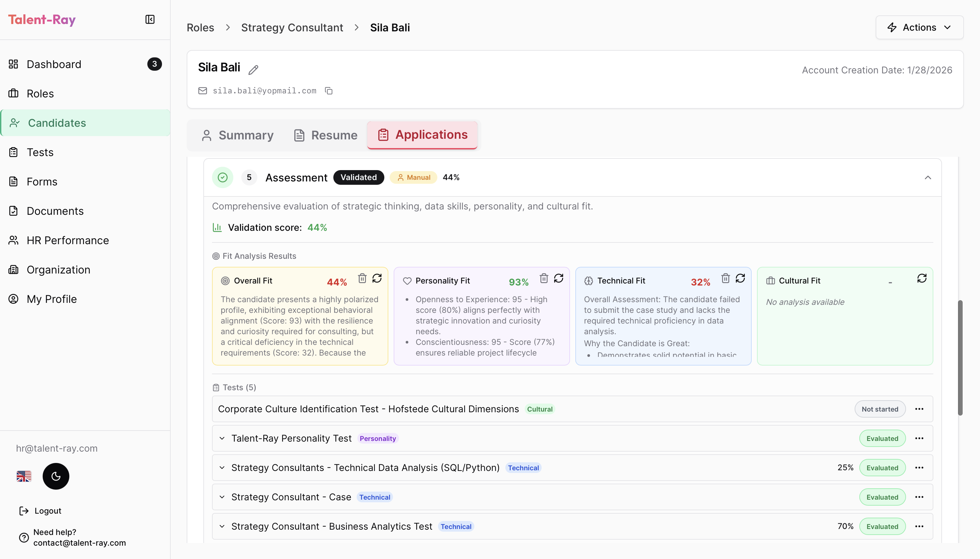Switch to the Resume tab
Image resolution: width=980 pixels, height=559 pixels.
click(x=325, y=135)
